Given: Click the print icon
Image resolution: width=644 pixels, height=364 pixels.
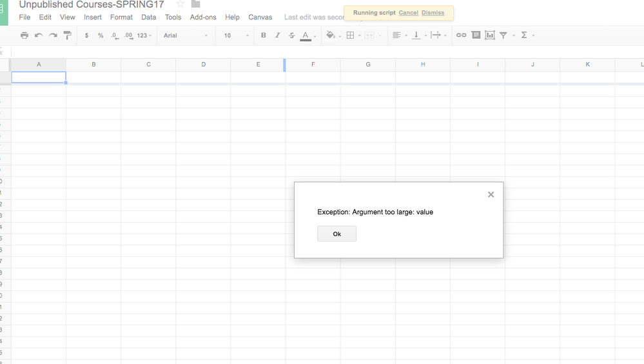Looking at the screenshot, I should click(24, 35).
